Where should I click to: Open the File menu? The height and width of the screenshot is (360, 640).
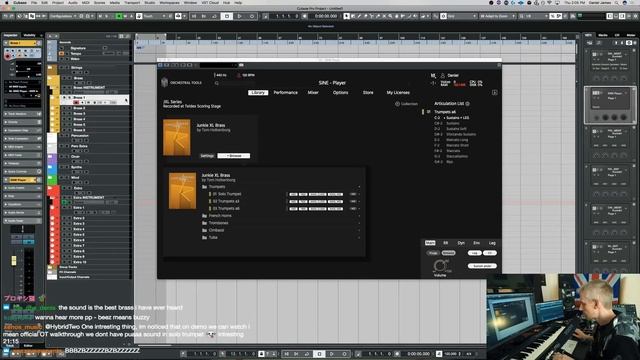[x=34, y=2]
